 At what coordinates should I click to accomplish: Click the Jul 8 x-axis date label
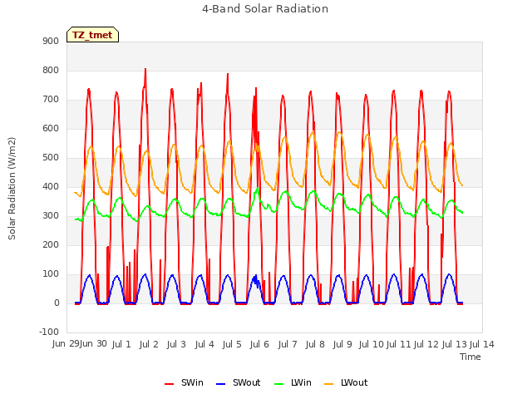point(315,344)
